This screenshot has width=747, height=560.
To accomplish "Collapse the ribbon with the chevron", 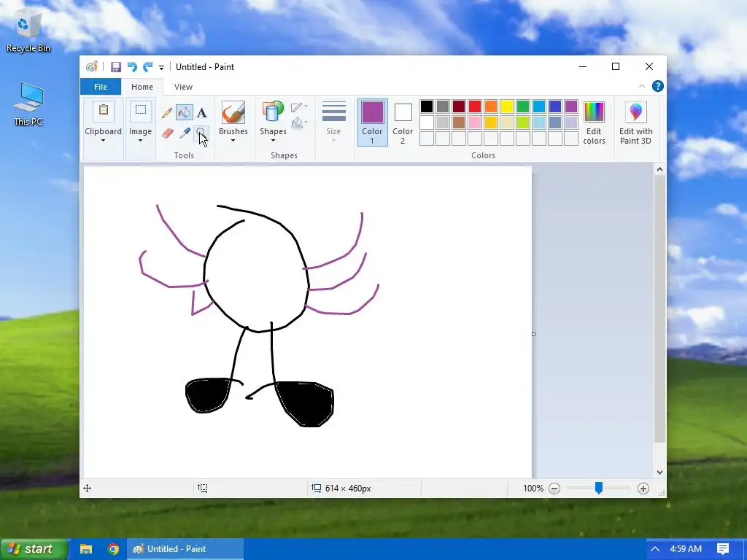I will [x=642, y=86].
